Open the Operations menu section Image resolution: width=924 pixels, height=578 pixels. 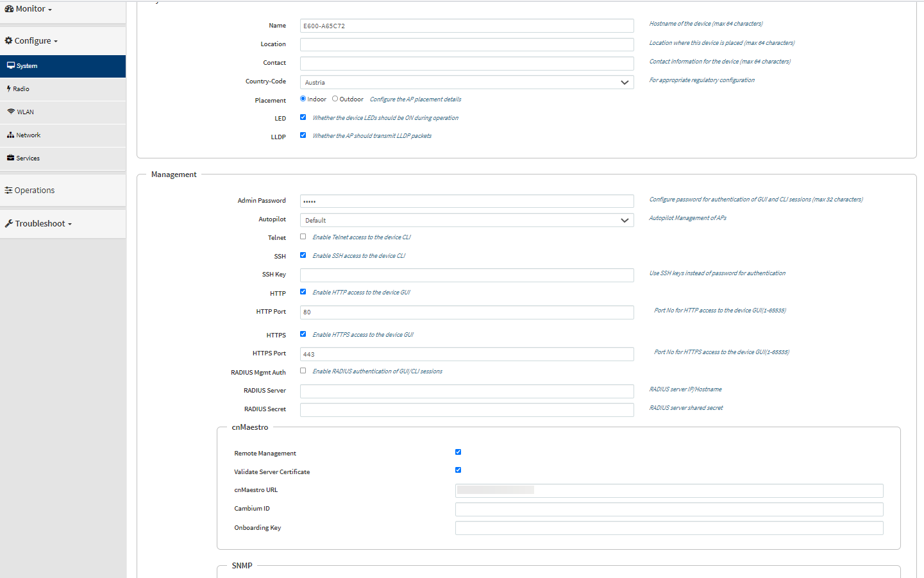tap(35, 191)
